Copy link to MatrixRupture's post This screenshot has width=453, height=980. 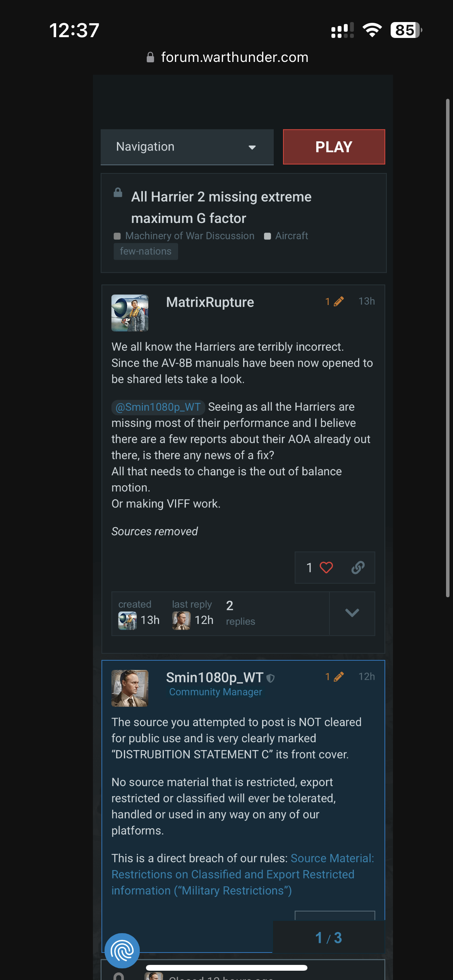click(358, 567)
